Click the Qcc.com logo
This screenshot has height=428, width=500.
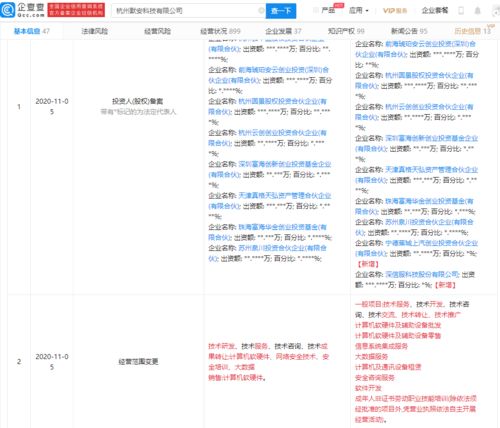click(23, 10)
